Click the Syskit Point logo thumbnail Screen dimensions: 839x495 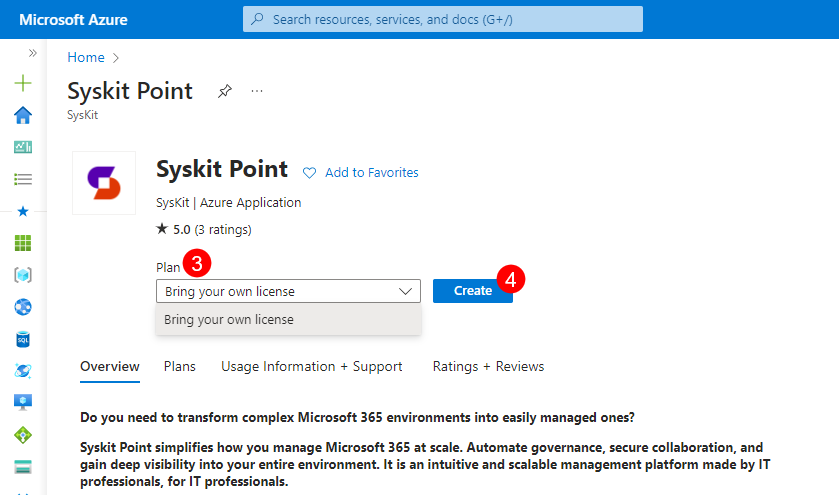(x=104, y=183)
